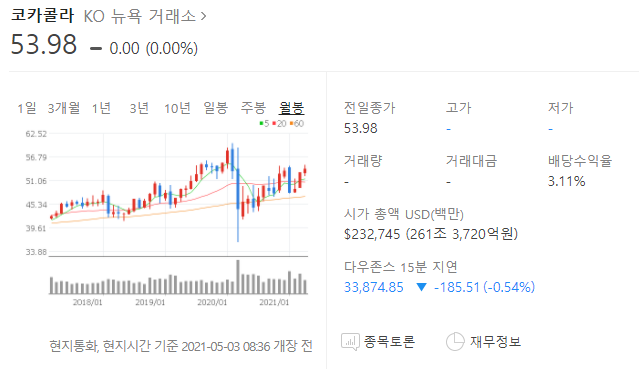Switch chart to 3개월 tab

pyautogui.click(x=63, y=108)
